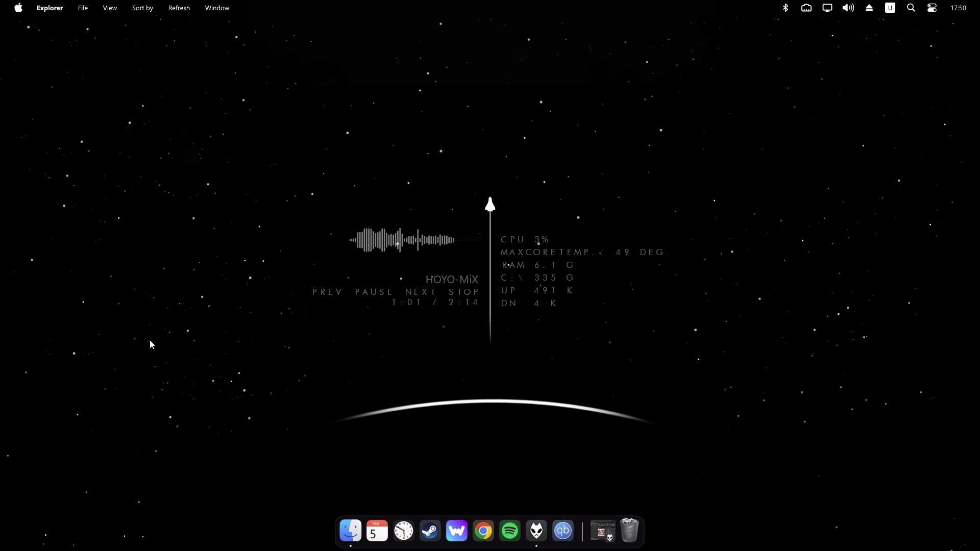This screenshot has width=980, height=551.
Task: Expand the View menu
Action: (x=110, y=8)
